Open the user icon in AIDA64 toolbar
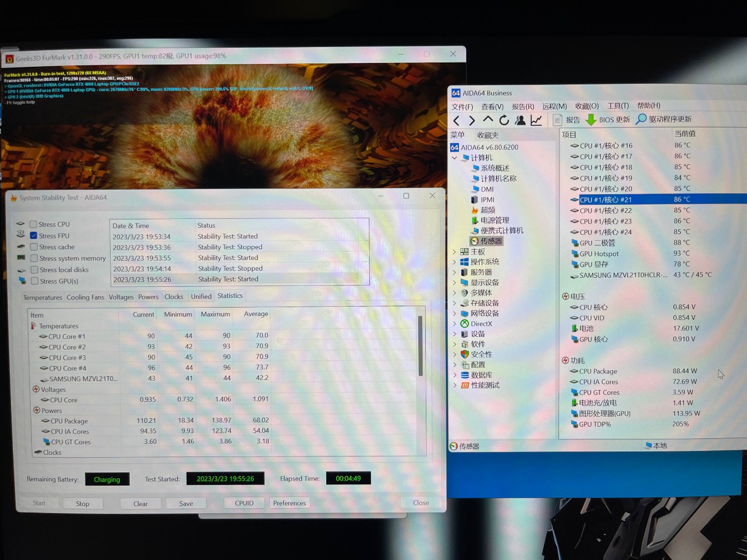Viewport: 747px width, 560px height. coord(520,120)
